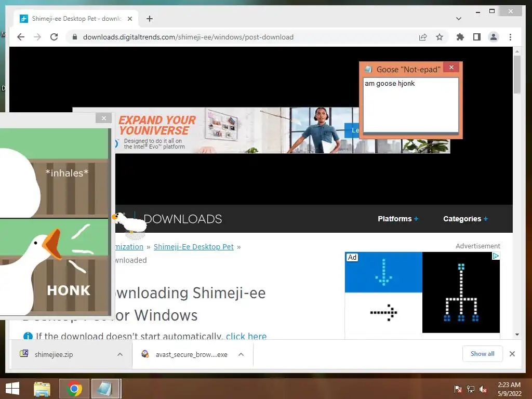Click the browser forward arrow

37,37
